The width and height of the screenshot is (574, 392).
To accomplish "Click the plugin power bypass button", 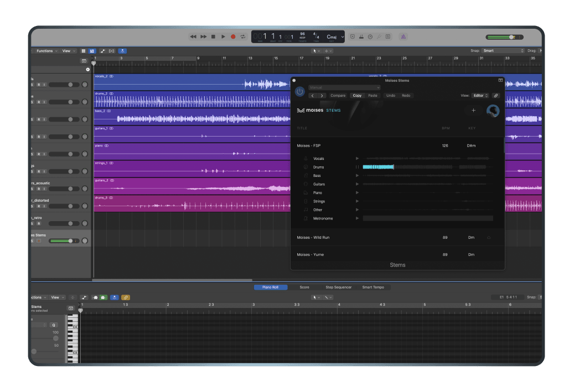I will pyautogui.click(x=299, y=91).
